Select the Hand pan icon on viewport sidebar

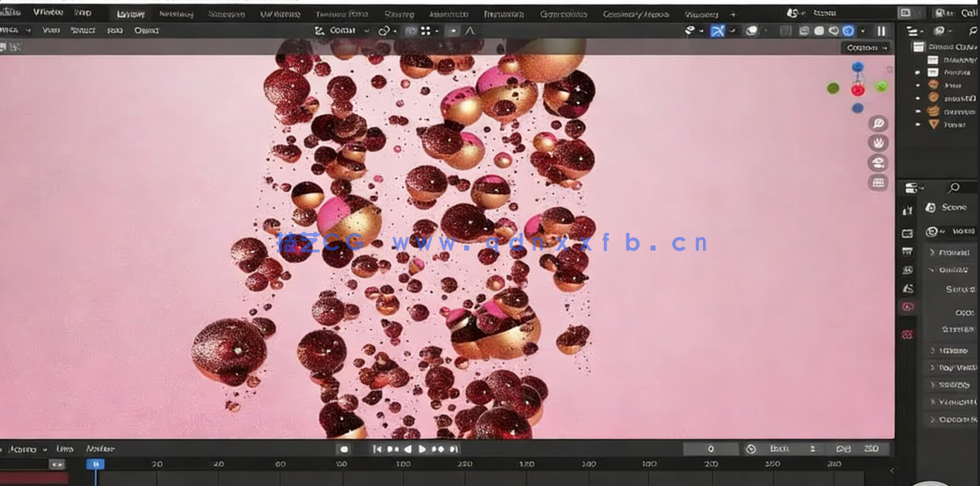(x=876, y=143)
